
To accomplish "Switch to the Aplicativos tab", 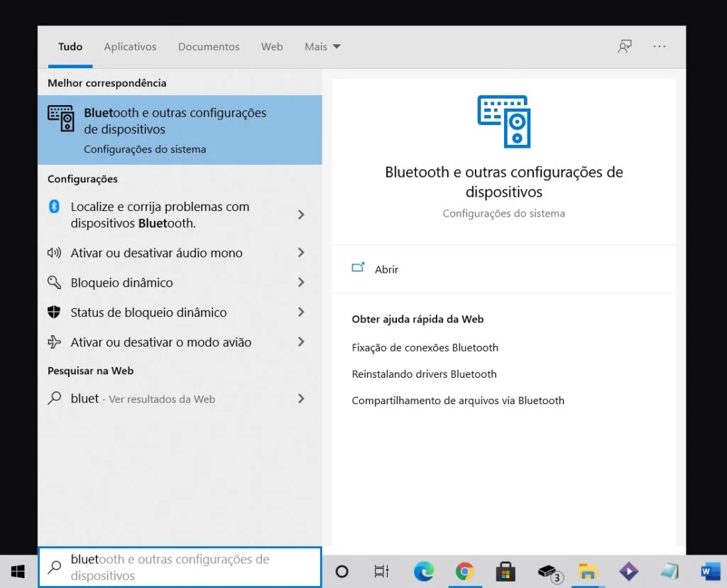I will coord(131,46).
